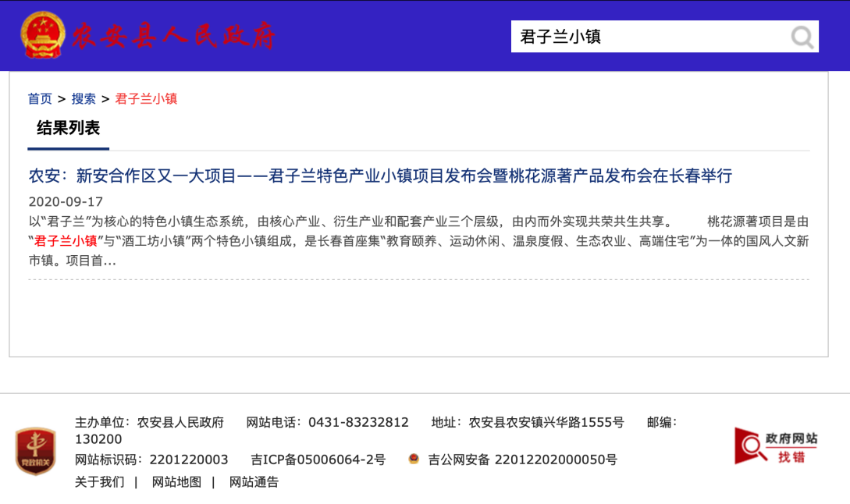Click the 党政机关 badge icon in footer
Screen dimensions: 850x504
(x=35, y=451)
